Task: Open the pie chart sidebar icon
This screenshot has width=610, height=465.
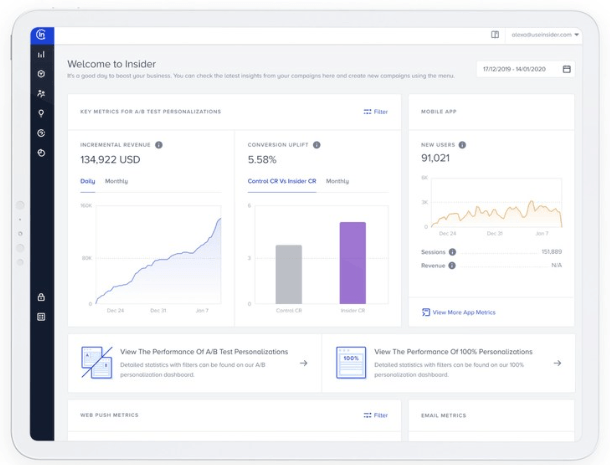Action: pos(41,153)
